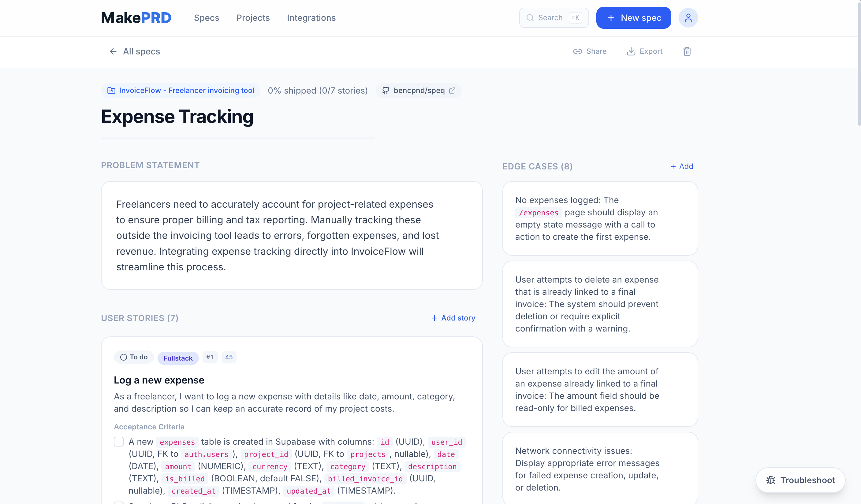Open the Specs menu

[206, 18]
